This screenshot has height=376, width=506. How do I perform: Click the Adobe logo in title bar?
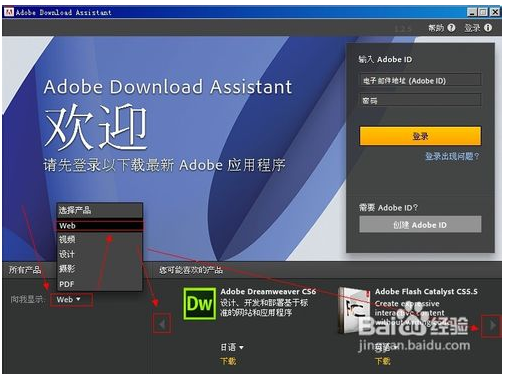click(x=9, y=12)
